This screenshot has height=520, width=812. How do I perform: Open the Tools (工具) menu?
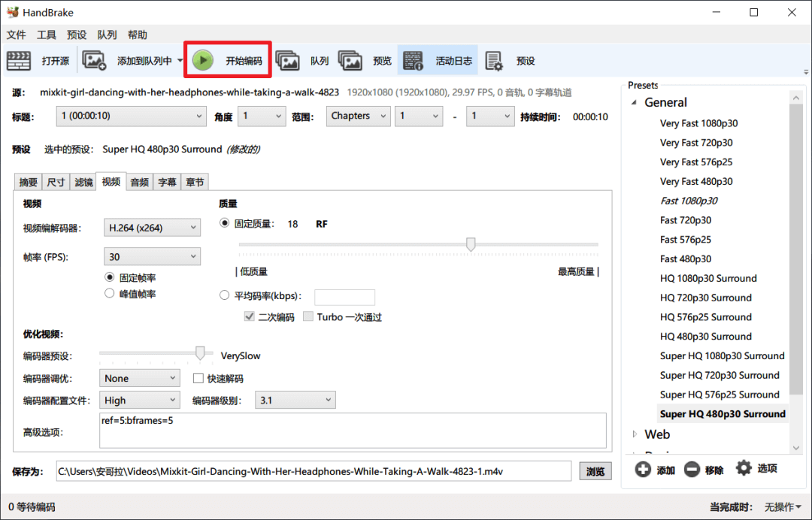tap(46, 35)
